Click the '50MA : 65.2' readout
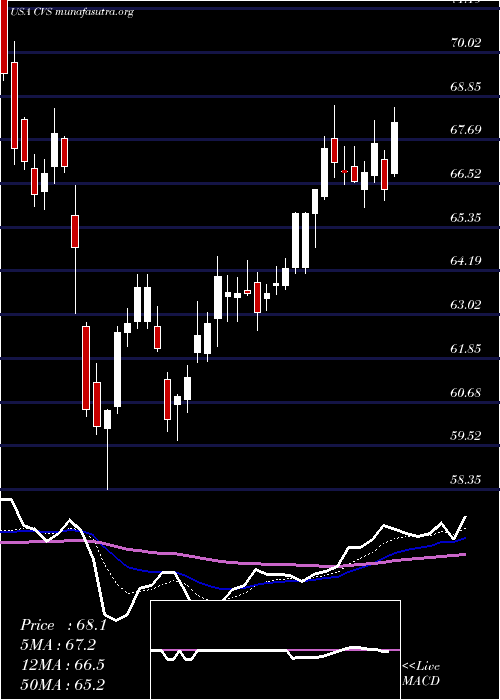 point(62,684)
